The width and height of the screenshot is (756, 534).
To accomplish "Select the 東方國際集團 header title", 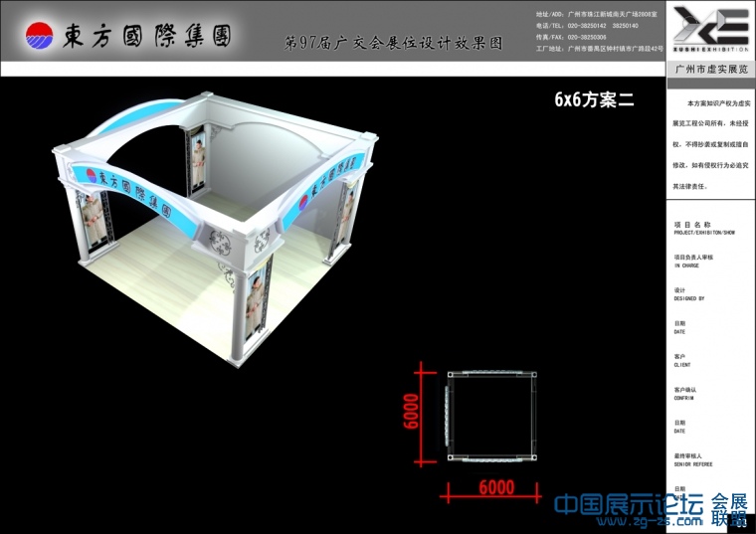I will click(147, 37).
